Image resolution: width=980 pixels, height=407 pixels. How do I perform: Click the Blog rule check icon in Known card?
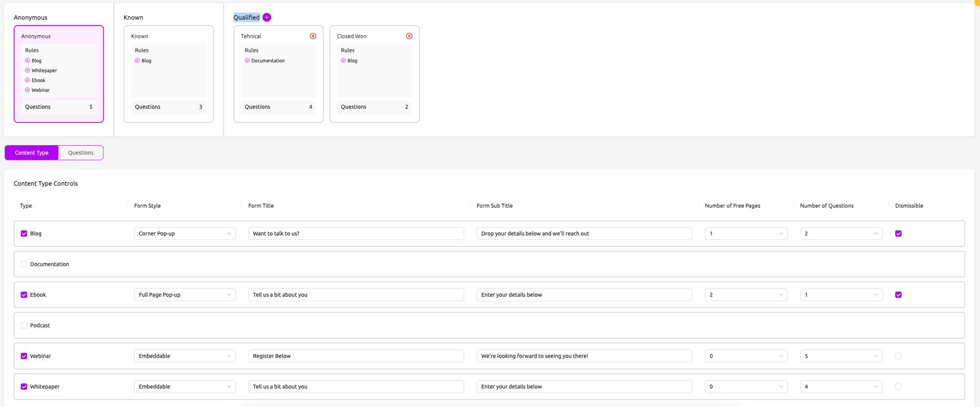137,61
